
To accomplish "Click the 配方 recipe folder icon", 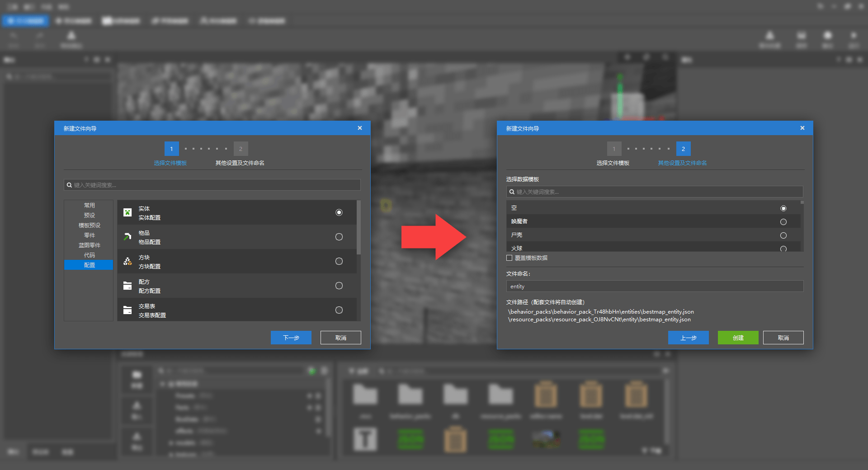I will pyautogui.click(x=127, y=286).
